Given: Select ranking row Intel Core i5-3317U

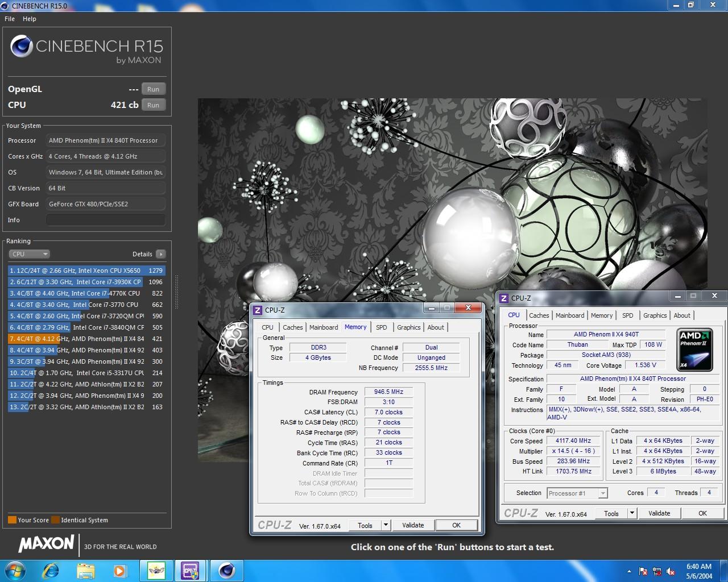Looking at the screenshot, I should [x=86, y=373].
